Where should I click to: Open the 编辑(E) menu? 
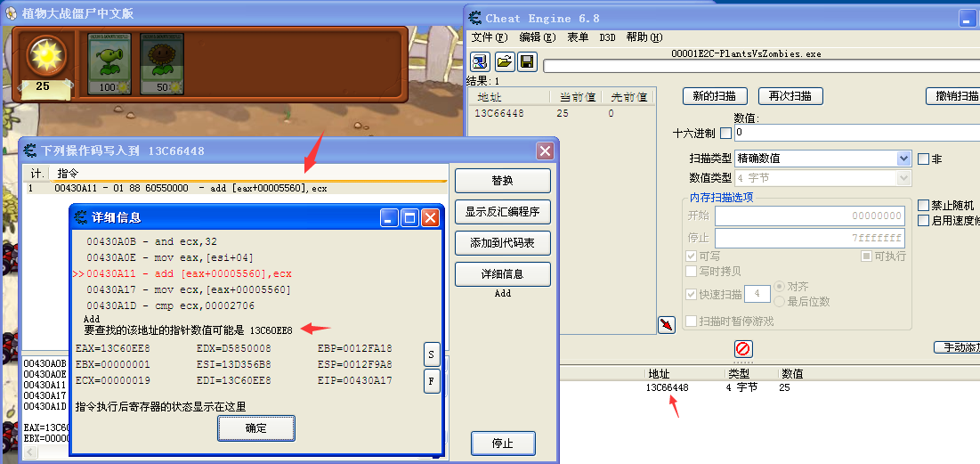pyautogui.click(x=538, y=37)
